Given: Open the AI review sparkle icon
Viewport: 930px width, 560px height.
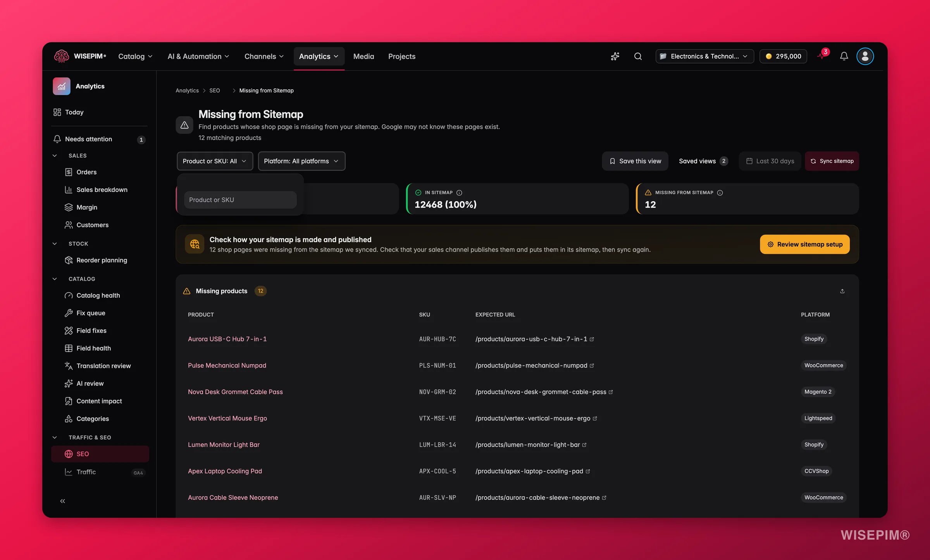Looking at the screenshot, I should tap(69, 383).
